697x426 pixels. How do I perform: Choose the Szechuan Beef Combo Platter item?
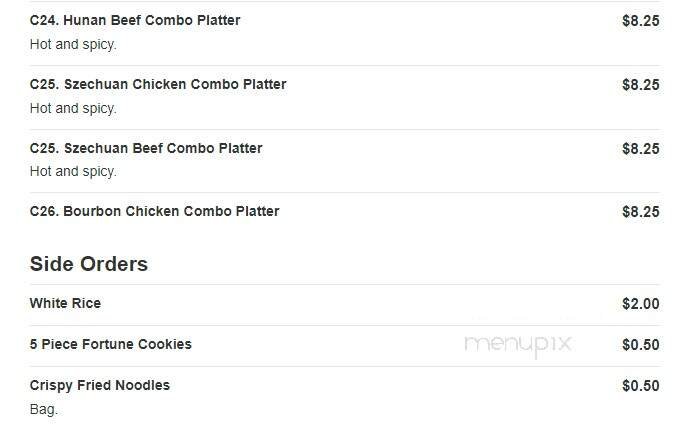click(x=146, y=148)
